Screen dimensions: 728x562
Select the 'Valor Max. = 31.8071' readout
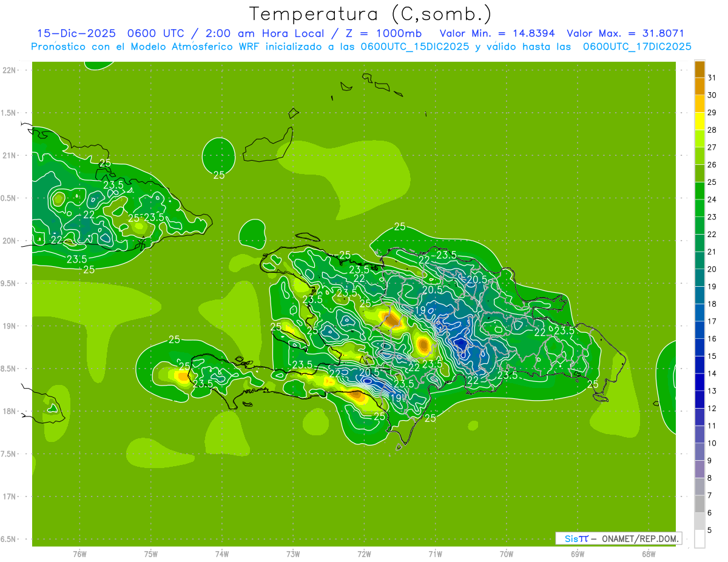click(625, 33)
